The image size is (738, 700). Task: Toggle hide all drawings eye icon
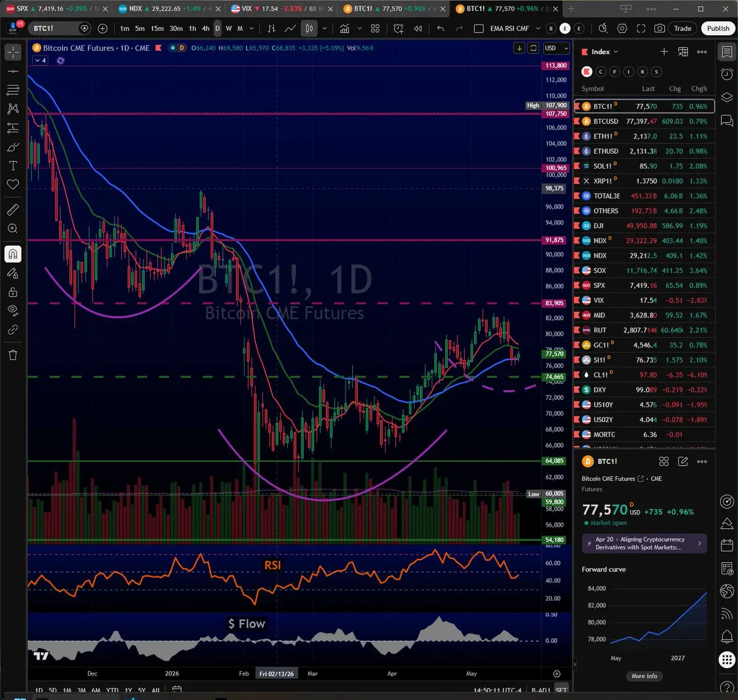(13, 311)
